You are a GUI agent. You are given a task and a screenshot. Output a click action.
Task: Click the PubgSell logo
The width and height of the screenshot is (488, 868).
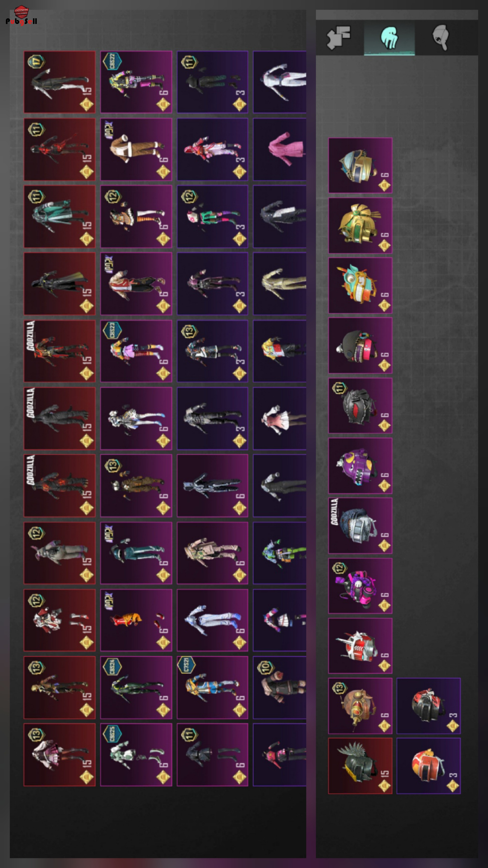21,16
